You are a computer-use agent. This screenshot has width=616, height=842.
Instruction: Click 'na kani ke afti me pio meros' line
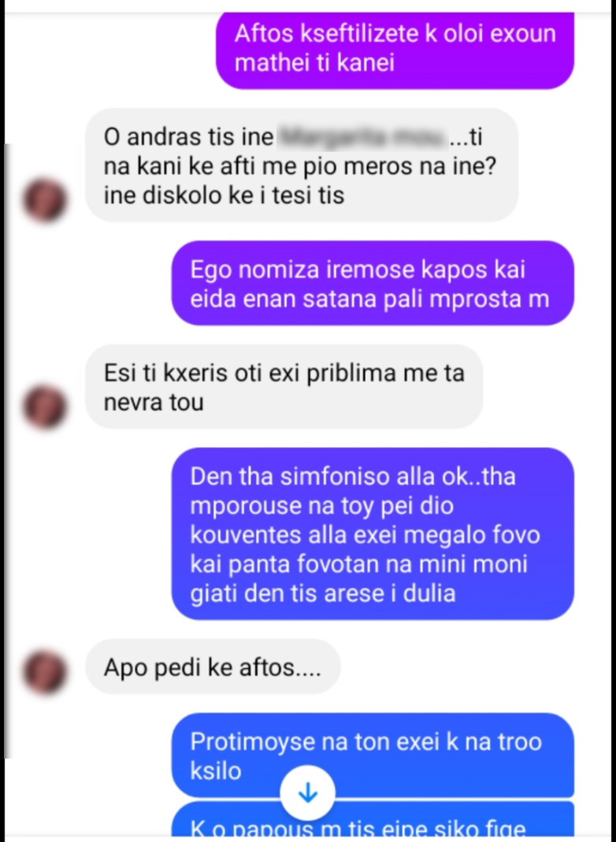point(299,166)
